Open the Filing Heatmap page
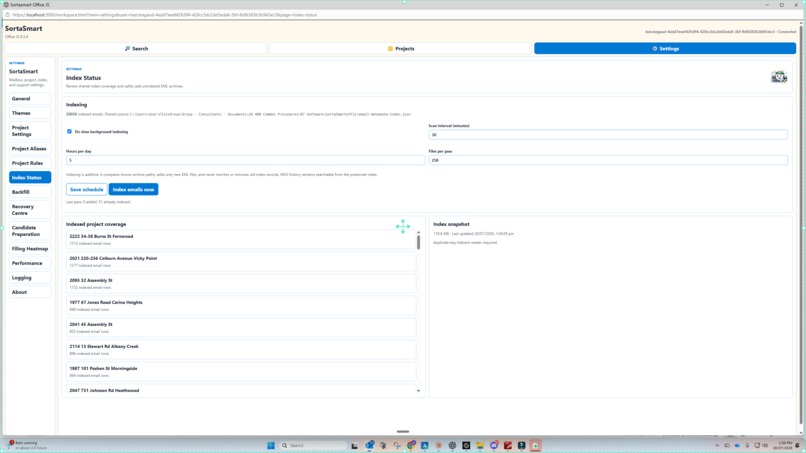 tap(30, 249)
